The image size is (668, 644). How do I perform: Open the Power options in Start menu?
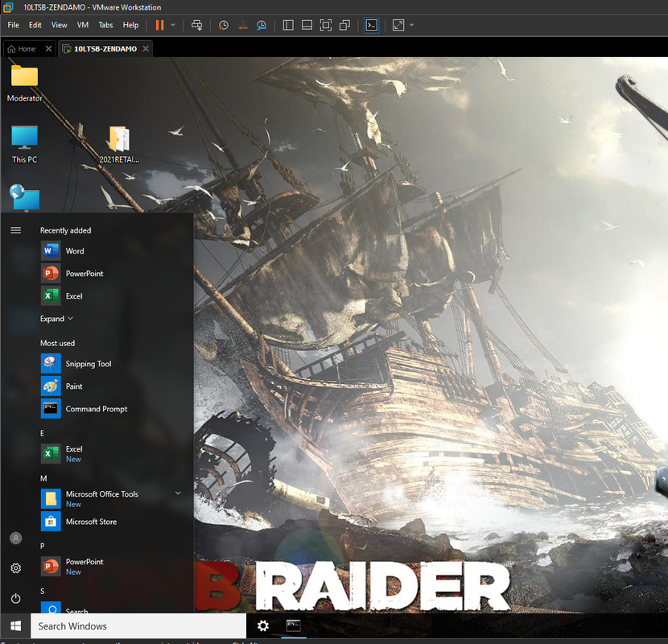[x=16, y=598]
